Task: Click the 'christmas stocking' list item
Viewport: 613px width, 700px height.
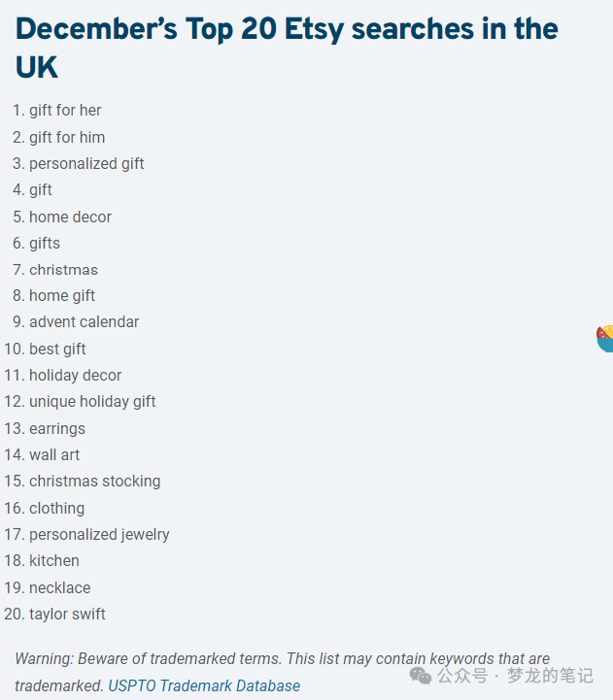Action: [x=94, y=481]
